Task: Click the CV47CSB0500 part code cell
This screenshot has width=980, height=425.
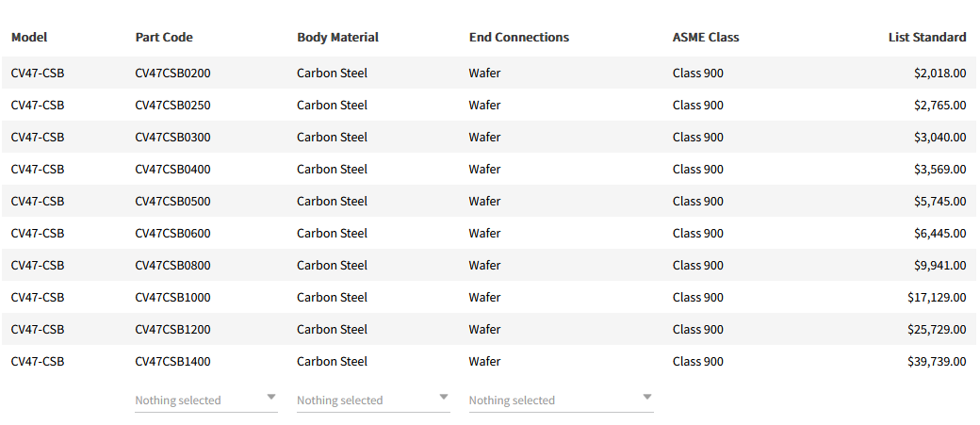Action: [173, 202]
